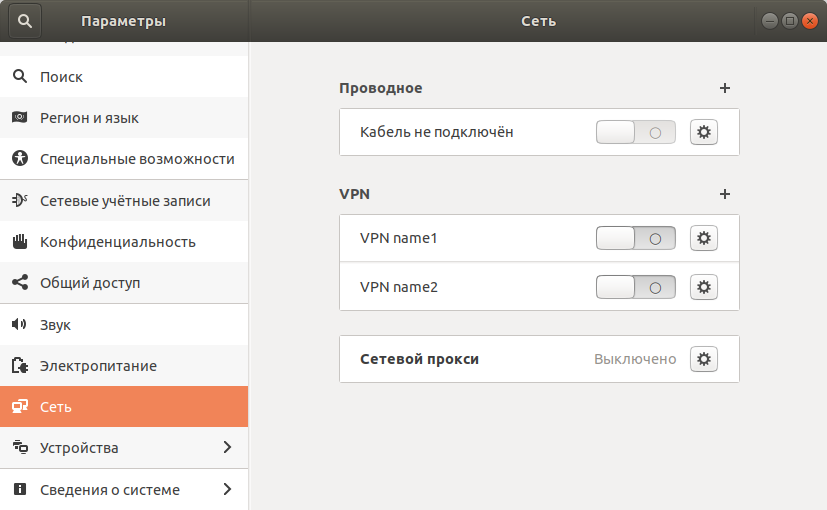
Task: Open wired connection gear settings
Action: [x=704, y=132]
